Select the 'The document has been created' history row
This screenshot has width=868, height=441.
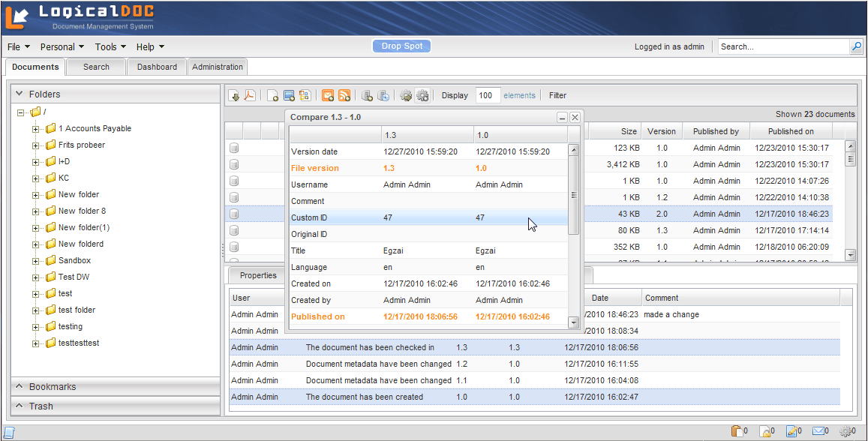coord(535,397)
